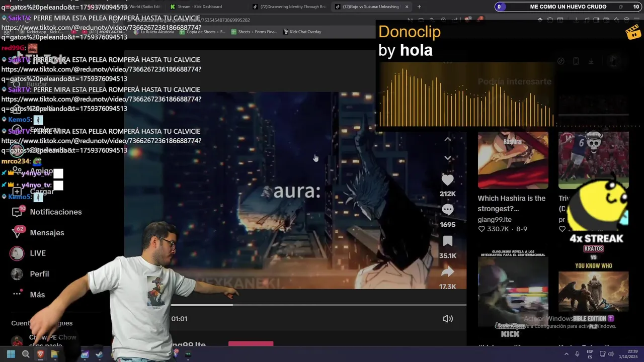Like the TikTok video with 212K likes
This screenshot has width=644, height=362.
pos(447,180)
